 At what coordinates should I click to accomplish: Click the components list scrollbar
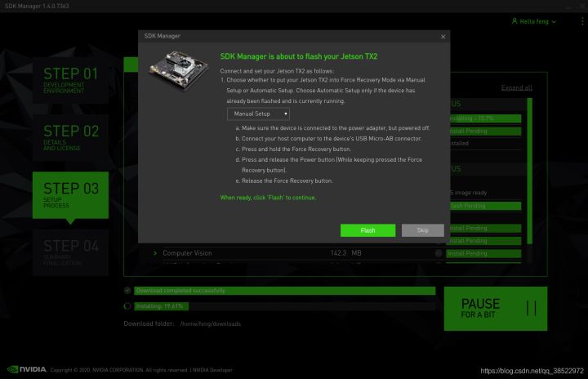529,172
